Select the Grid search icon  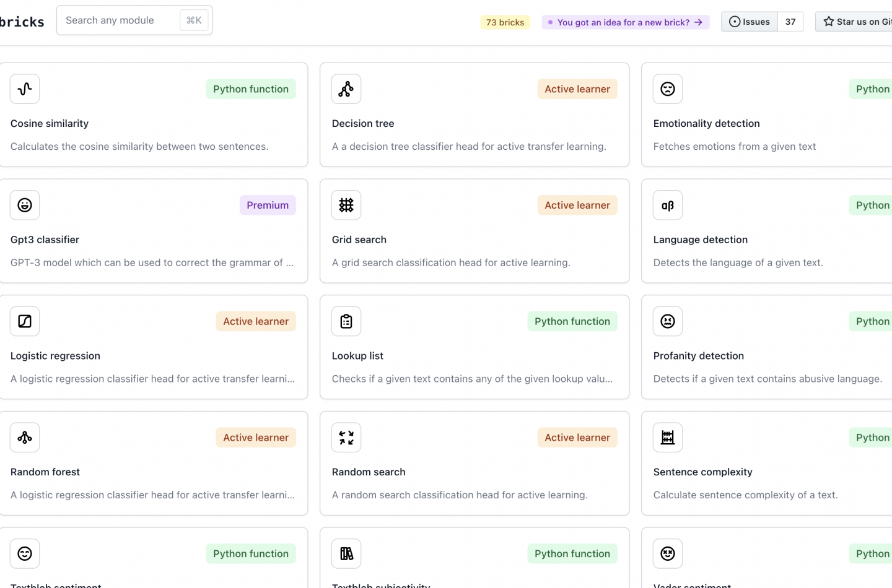tap(346, 205)
